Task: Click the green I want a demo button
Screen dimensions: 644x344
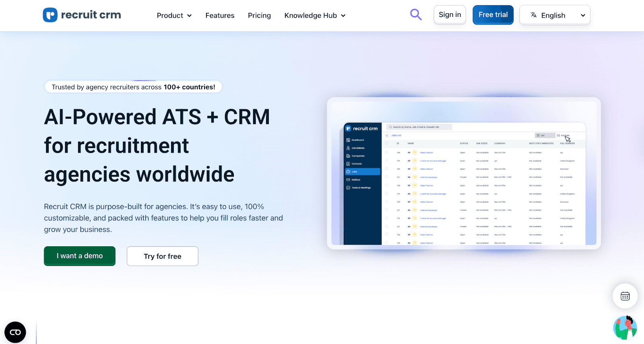Action: click(x=80, y=256)
